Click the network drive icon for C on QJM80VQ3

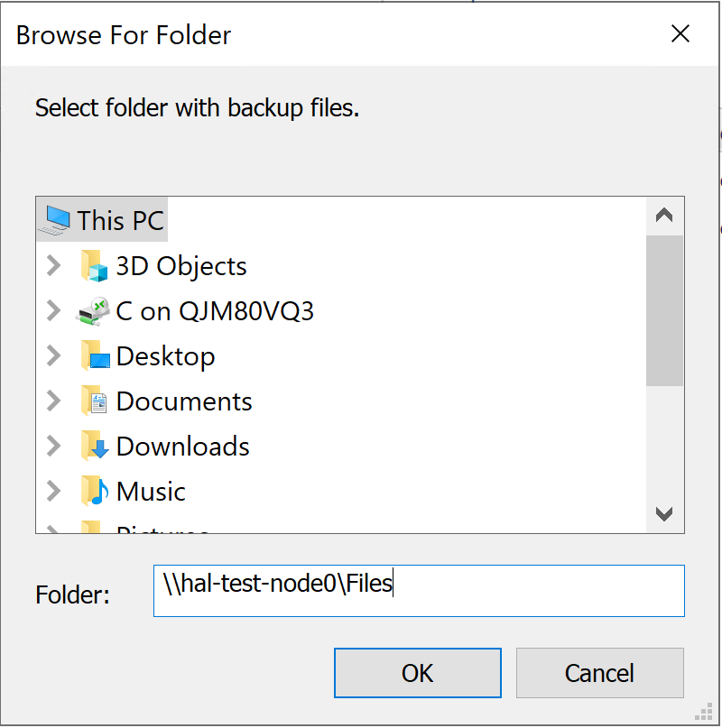point(96,311)
